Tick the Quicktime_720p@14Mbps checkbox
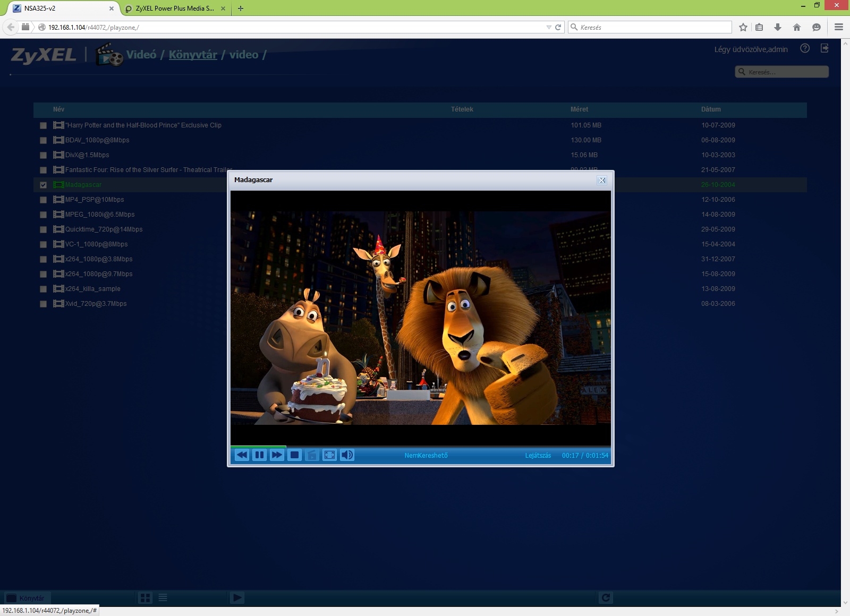 (x=43, y=230)
